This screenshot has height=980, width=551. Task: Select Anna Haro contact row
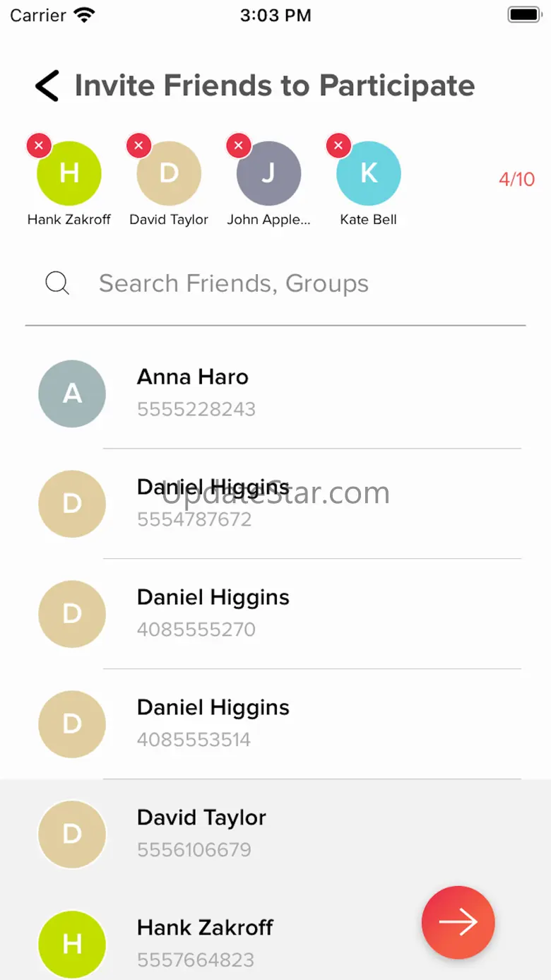(x=275, y=394)
